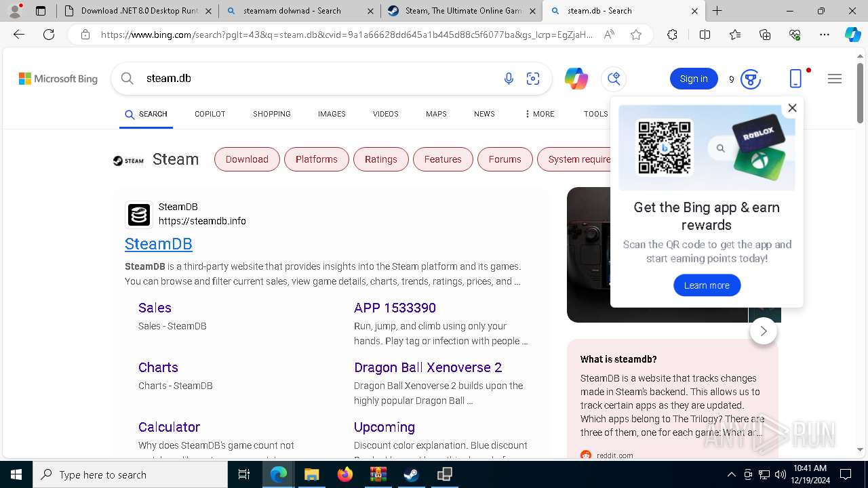The height and width of the screenshot is (488, 868).
Task: Switch to the .NET 8.0 Desktop Runtime tab
Action: pyautogui.click(x=138, y=11)
